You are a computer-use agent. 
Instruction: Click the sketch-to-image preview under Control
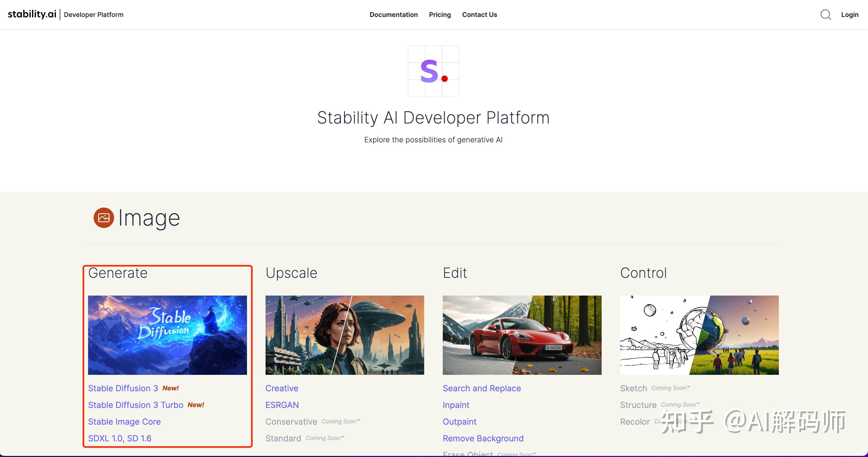(x=699, y=335)
